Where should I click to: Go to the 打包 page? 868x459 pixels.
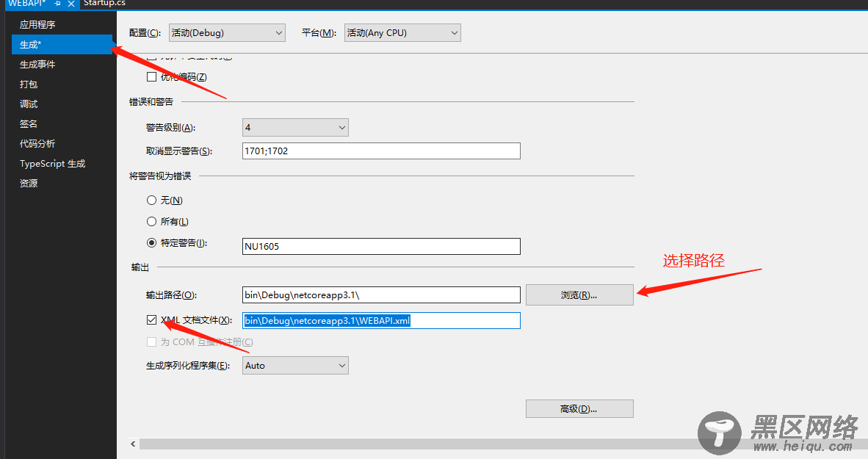point(29,84)
